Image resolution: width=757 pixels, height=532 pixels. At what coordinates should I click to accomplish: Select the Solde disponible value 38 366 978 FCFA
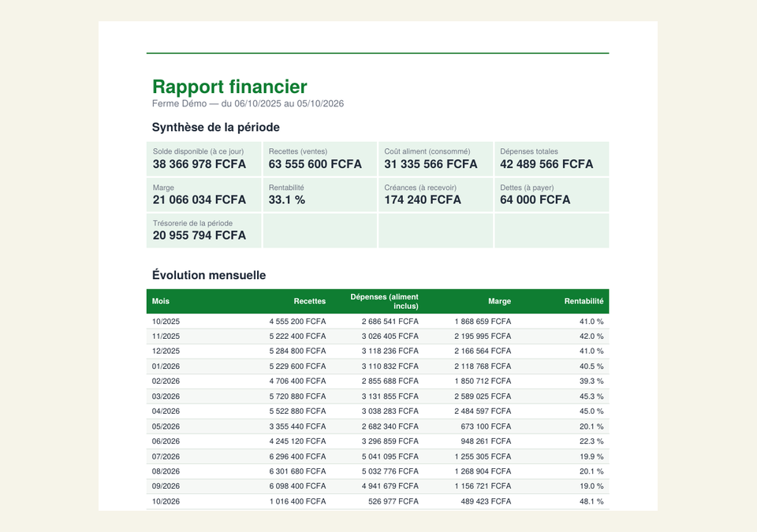(x=200, y=164)
